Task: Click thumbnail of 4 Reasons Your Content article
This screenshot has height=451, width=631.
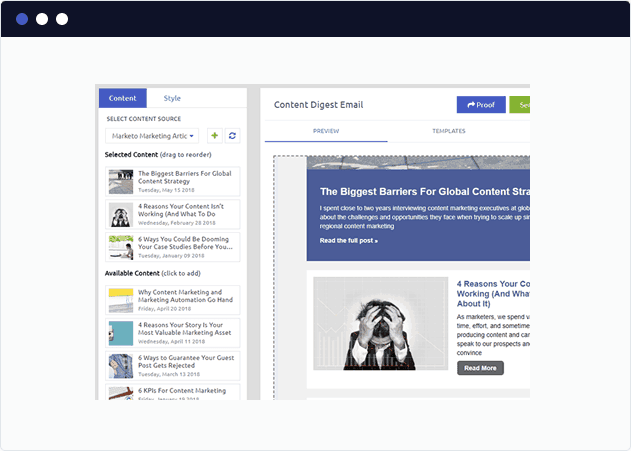Action: [121, 214]
